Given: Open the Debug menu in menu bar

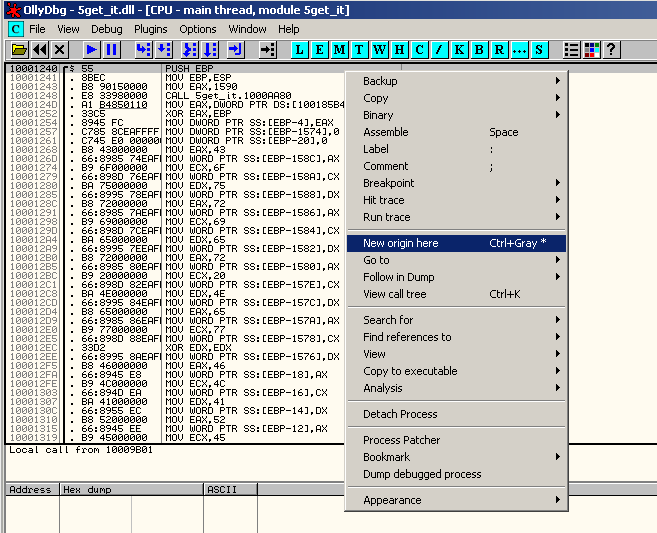Looking at the screenshot, I should coord(107,29).
